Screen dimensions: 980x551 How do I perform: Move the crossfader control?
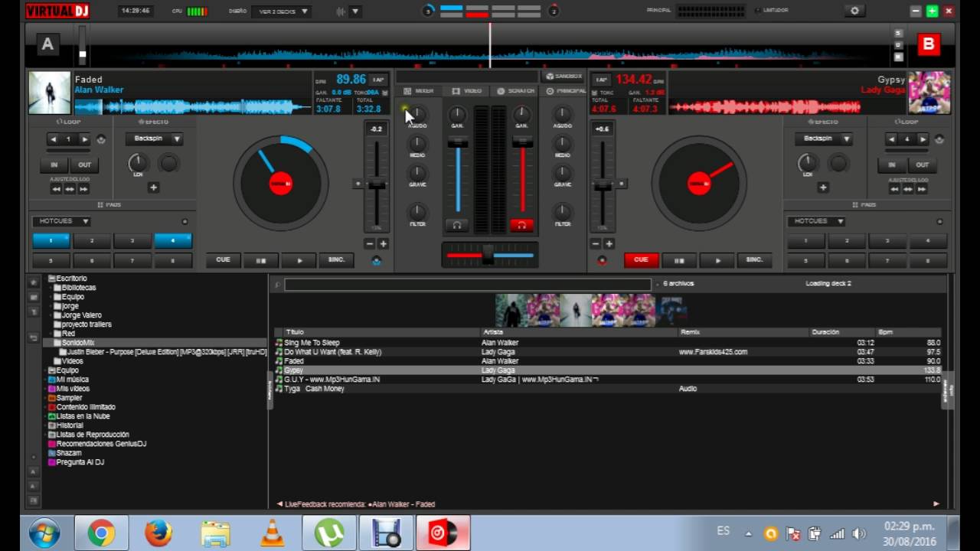(x=488, y=253)
